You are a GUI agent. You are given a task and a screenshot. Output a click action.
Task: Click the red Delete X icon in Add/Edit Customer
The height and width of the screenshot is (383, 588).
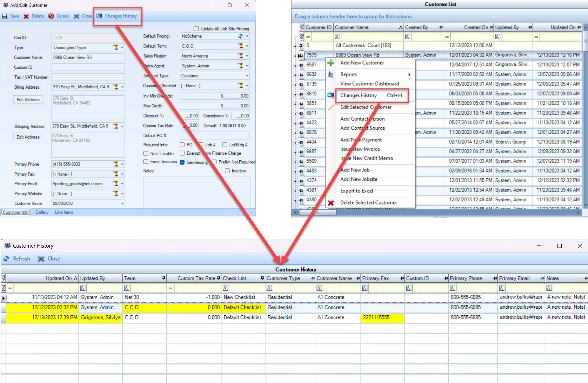(26, 16)
